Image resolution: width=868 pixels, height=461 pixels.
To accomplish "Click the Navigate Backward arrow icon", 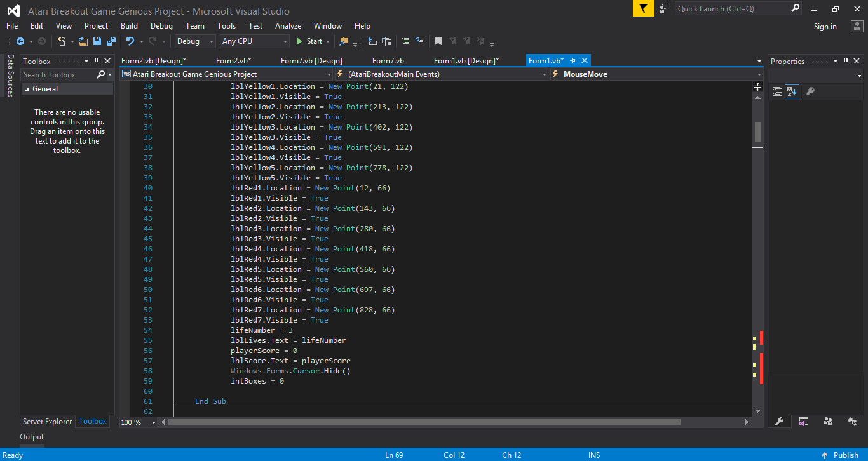I will [20, 41].
